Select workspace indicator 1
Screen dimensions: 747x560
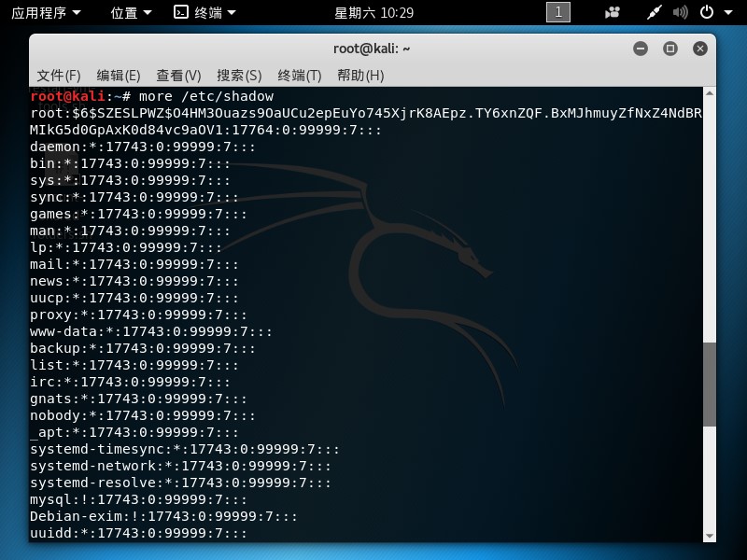(557, 12)
